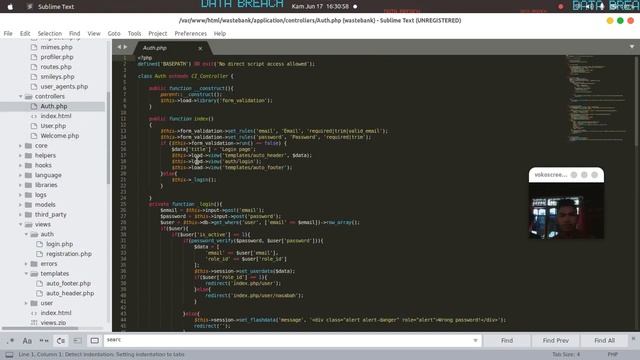Expand the helpers folder

[20, 156]
